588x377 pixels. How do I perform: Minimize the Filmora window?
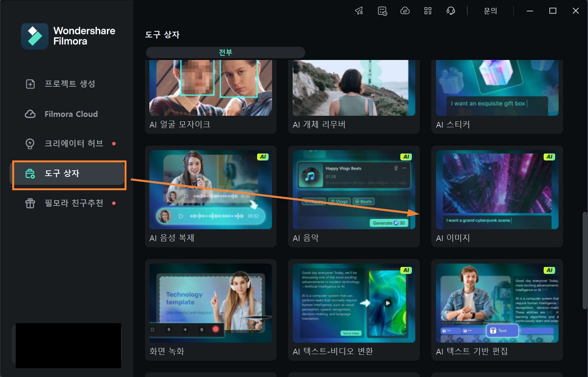(x=530, y=11)
